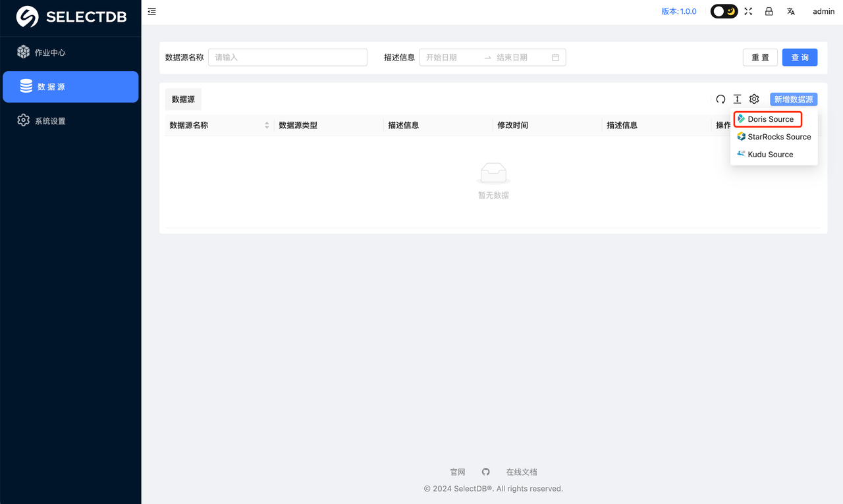Collapse the sidebar with the fold icon
The height and width of the screenshot is (504, 843).
[152, 11]
